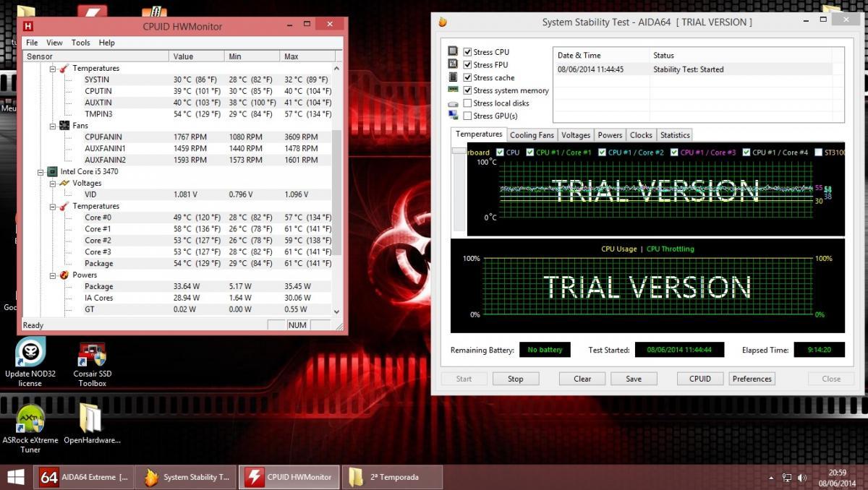
Task: Click the HWMonitor vertical scrollbar up arrow
Action: tap(336, 68)
